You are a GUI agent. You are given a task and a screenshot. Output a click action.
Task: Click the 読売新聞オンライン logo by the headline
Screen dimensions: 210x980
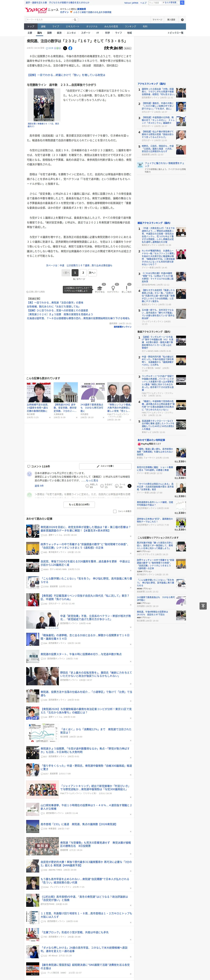[x=117, y=48]
